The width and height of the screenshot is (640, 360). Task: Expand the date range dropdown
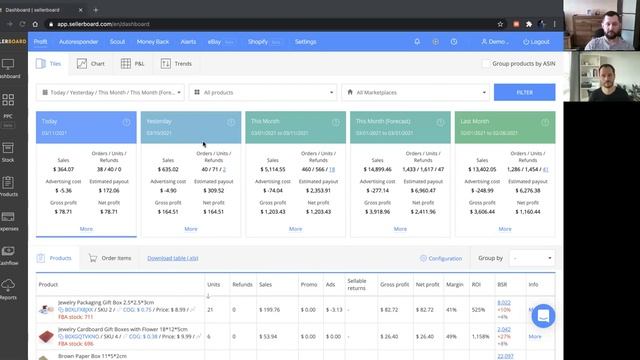coord(110,93)
